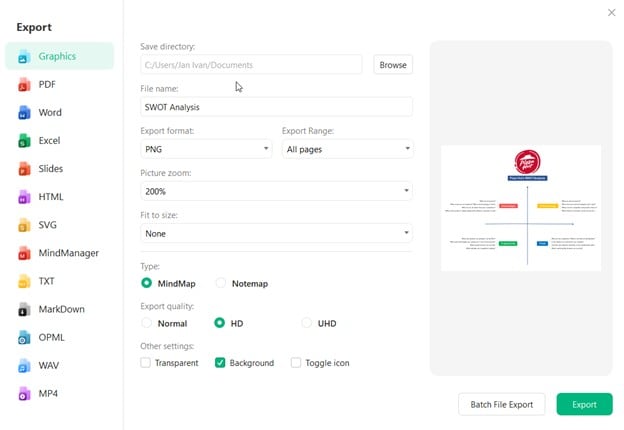
Task: Click the Word document icon
Action: (23, 113)
